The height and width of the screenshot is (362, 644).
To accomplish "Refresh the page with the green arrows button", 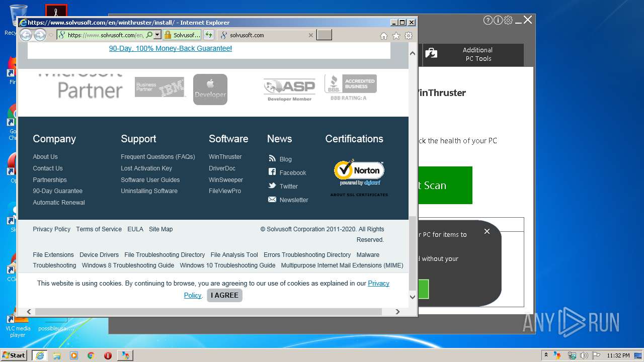I will coord(208,35).
